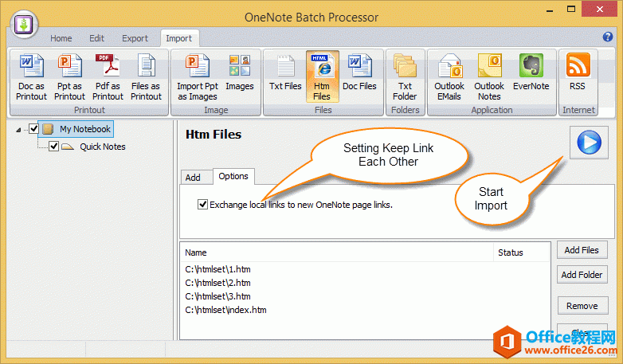The image size is (623, 364).
Task: Choose the Pdf as Printout tool
Action: click(x=108, y=77)
